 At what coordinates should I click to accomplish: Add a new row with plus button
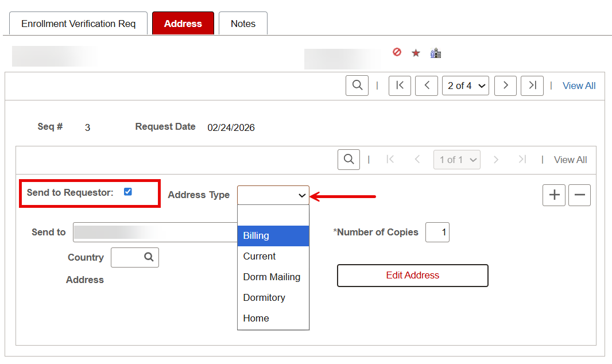[x=554, y=195]
